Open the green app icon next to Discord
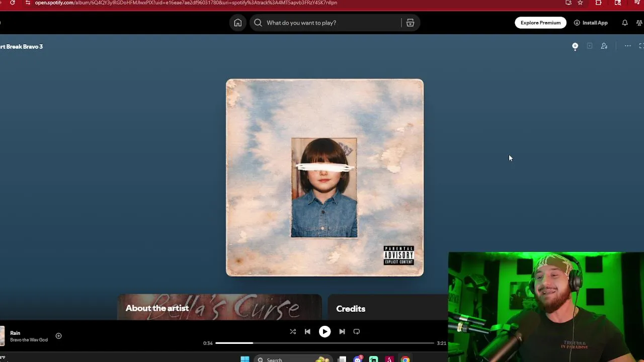 (x=373, y=359)
